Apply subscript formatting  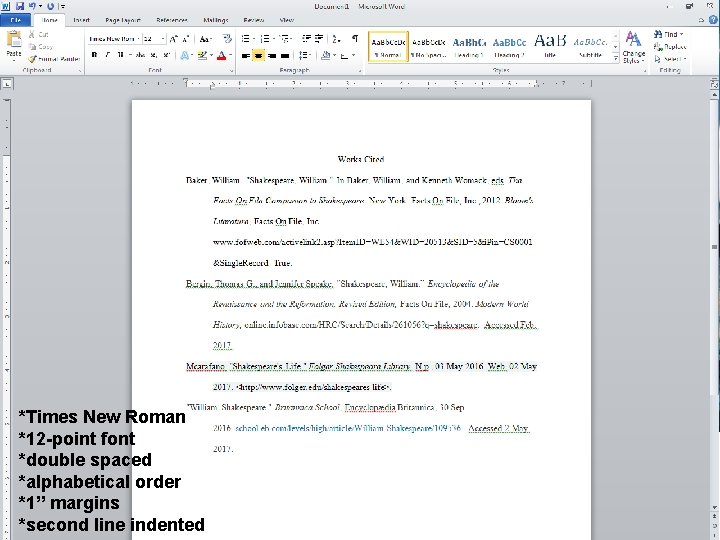[153, 55]
